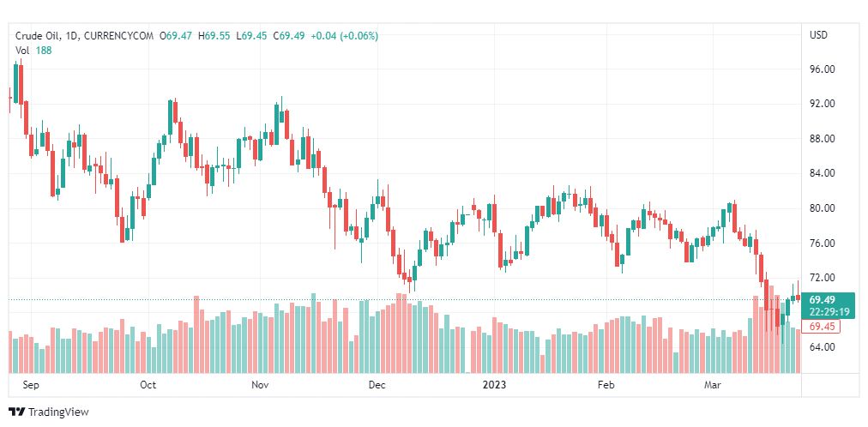Screen dimensions: 868x427
Task: Select the Dec label on time axis
Action: pos(377,385)
